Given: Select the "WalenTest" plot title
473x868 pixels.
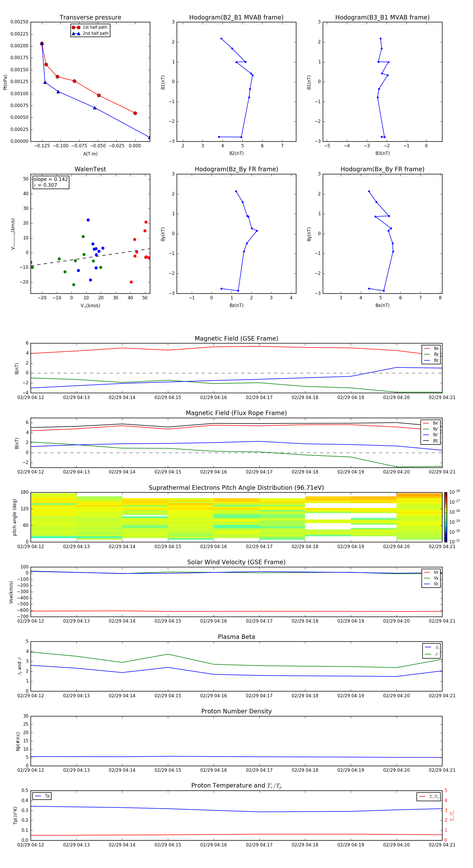Looking at the screenshot, I should 90,169.
